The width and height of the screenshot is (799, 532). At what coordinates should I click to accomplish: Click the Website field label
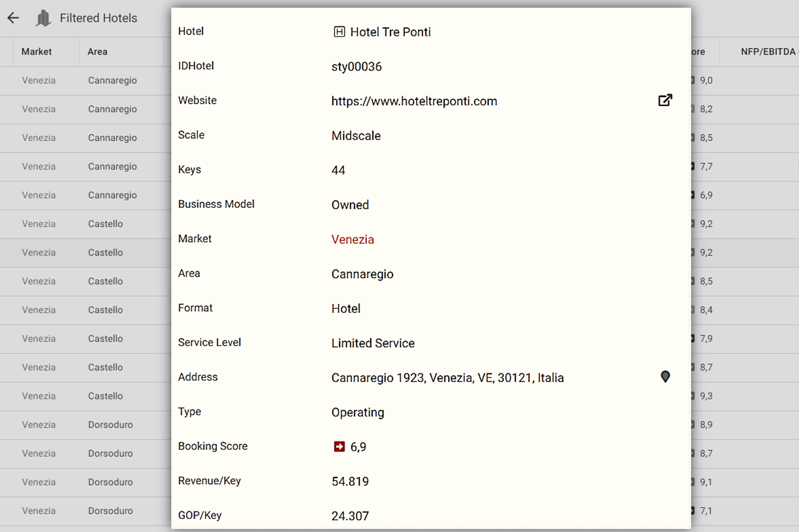(x=197, y=100)
